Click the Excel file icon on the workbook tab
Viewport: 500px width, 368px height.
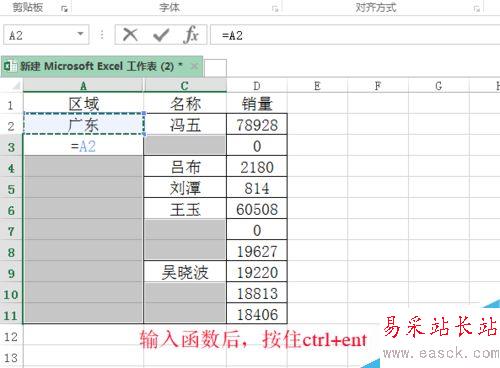[10, 66]
